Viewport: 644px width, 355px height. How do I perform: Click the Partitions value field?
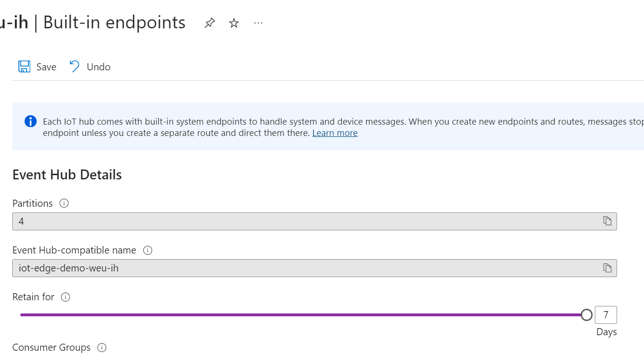tap(283, 220)
